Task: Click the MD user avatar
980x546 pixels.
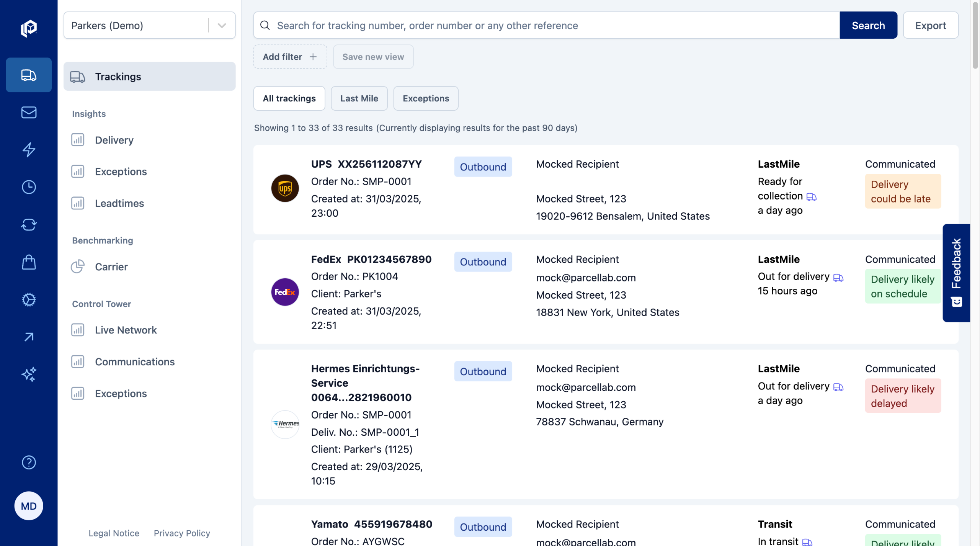Action: click(x=29, y=506)
